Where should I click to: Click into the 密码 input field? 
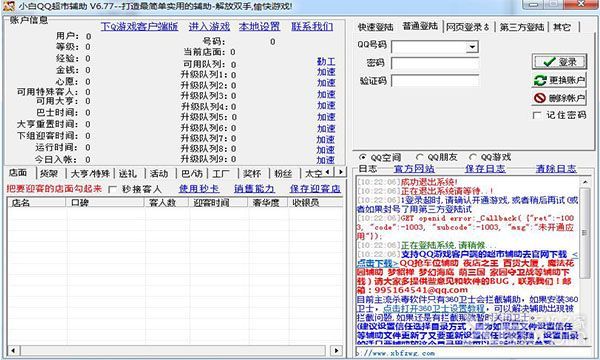tap(435, 63)
